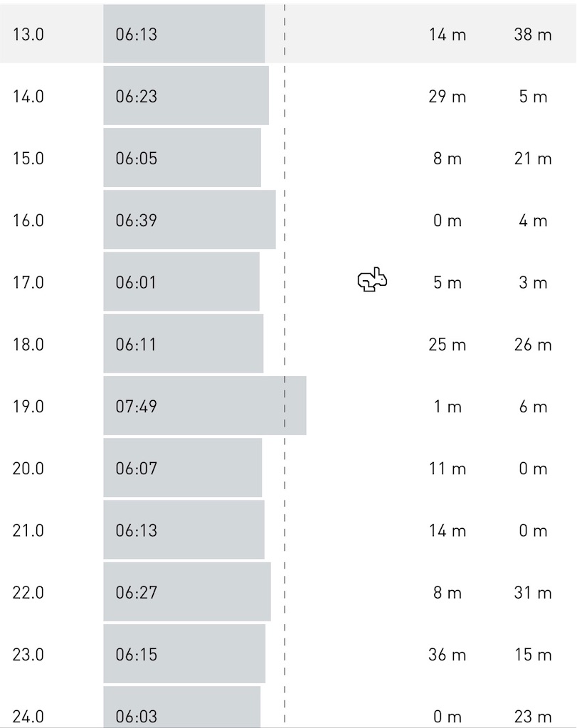577x728 pixels.
Task: Select the 31 m descent value on lap 22.0
Action: 533,592
